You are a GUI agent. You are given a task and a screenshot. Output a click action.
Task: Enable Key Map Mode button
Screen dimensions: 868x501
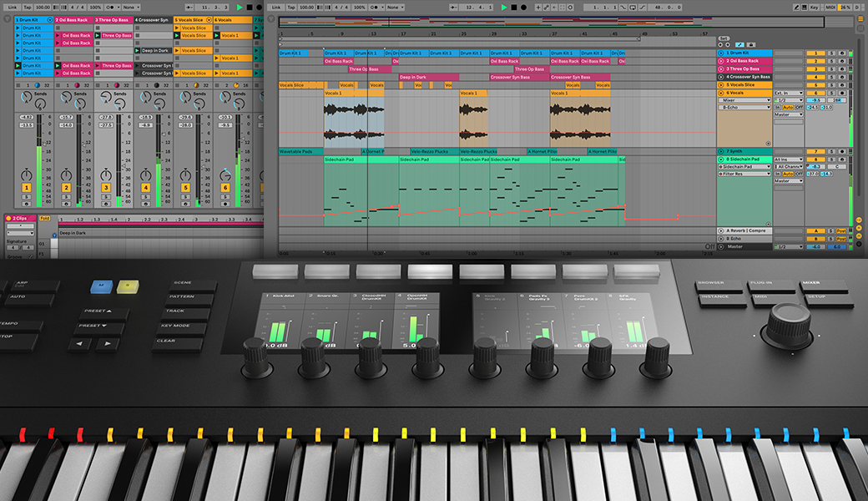[815, 8]
